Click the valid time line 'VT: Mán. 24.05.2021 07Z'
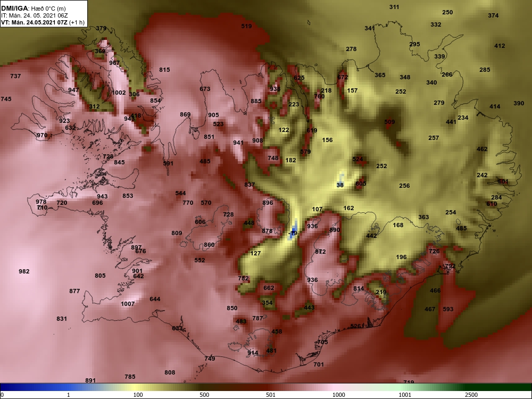Viewport: 532px width, 399px height. [34, 22]
